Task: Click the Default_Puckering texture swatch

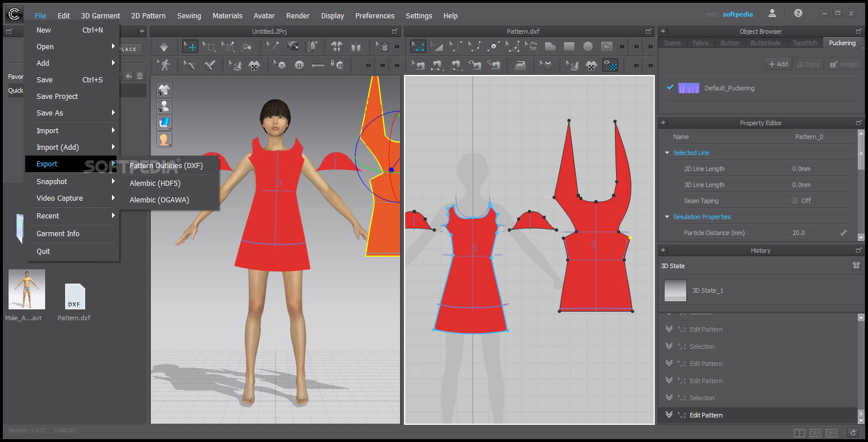Action: tap(689, 88)
